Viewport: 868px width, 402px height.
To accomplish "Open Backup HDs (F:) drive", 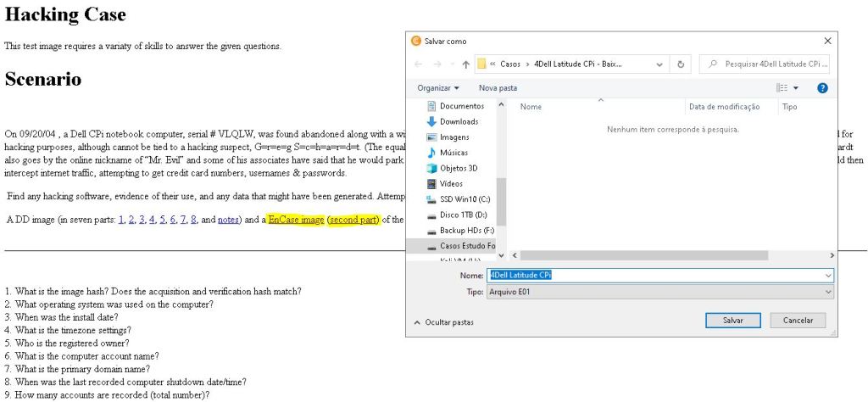I will pyautogui.click(x=465, y=231).
